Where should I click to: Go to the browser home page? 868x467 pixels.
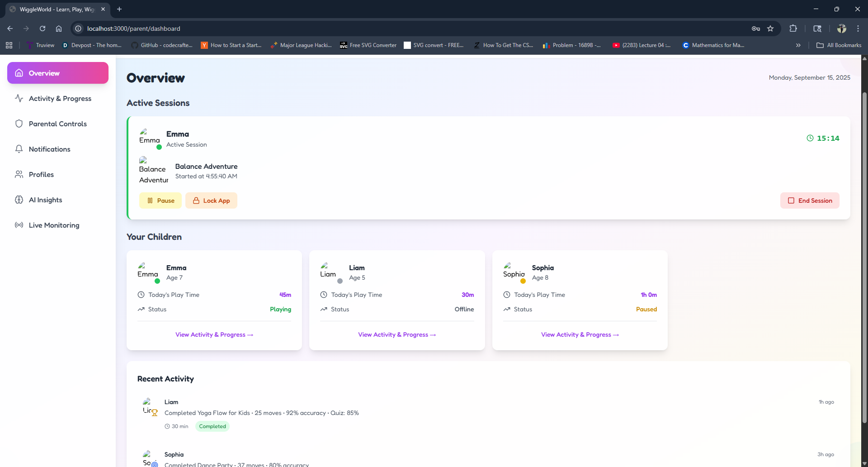(59, 29)
